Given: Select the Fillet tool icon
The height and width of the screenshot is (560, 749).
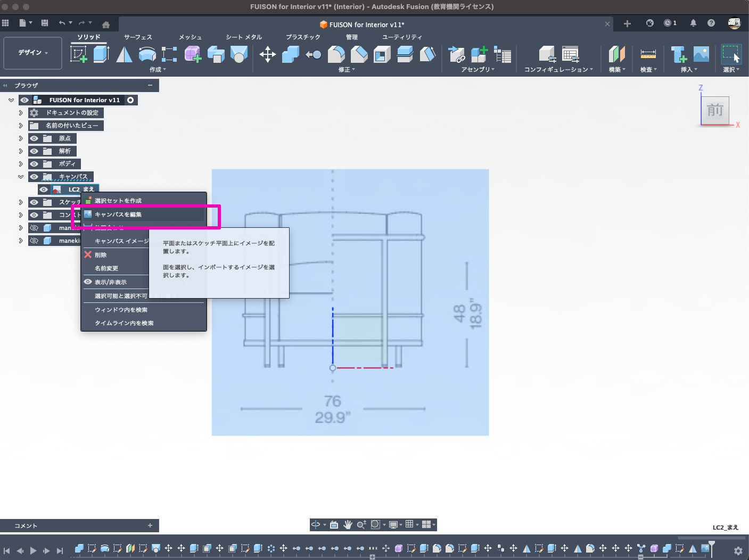Looking at the screenshot, I should (x=336, y=54).
